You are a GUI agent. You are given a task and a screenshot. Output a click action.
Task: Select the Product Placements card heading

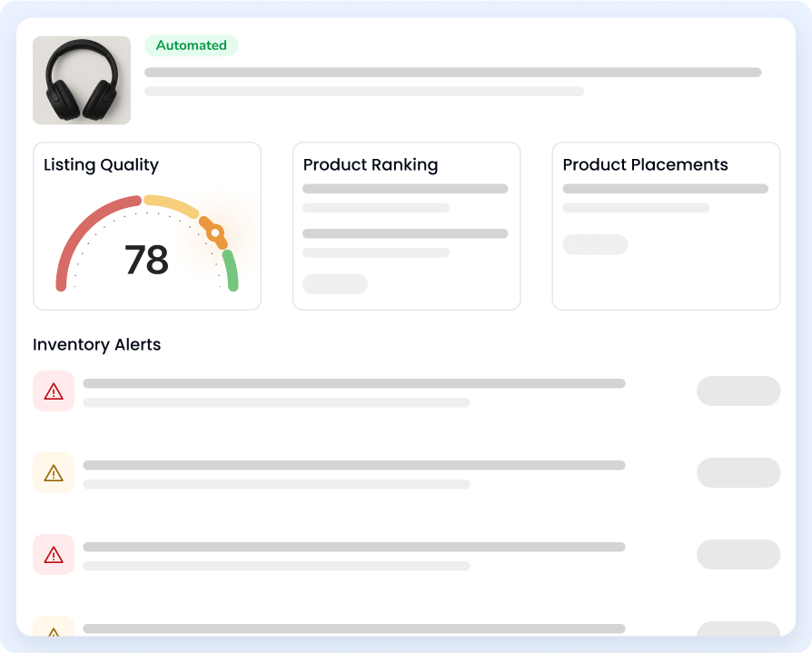(x=645, y=165)
